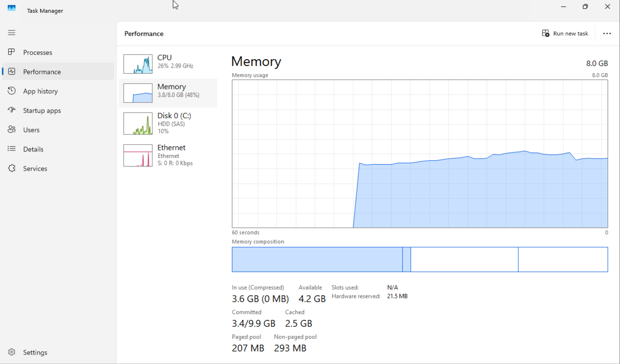Click the HDD (SAS) disk type text
Screen dimensions: 620x364
[x=171, y=124]
